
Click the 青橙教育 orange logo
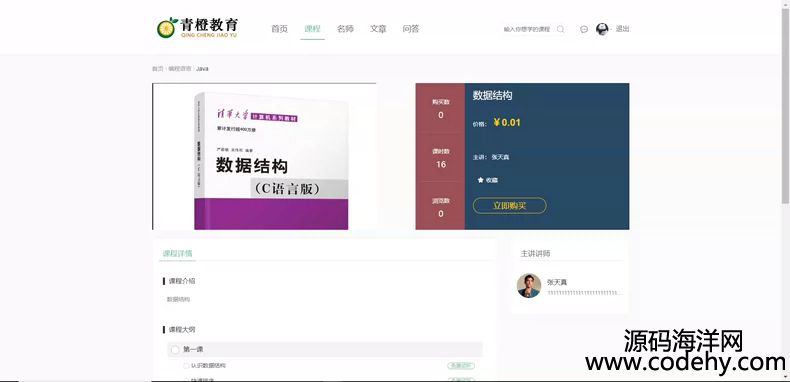click(x=197, y=28)
